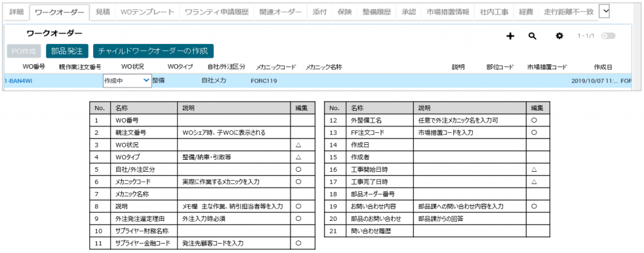This screenshot has width=644, height=253.
Task: Select the ワランティ申請履歴 tab
Action: click(x=216, y=12)
